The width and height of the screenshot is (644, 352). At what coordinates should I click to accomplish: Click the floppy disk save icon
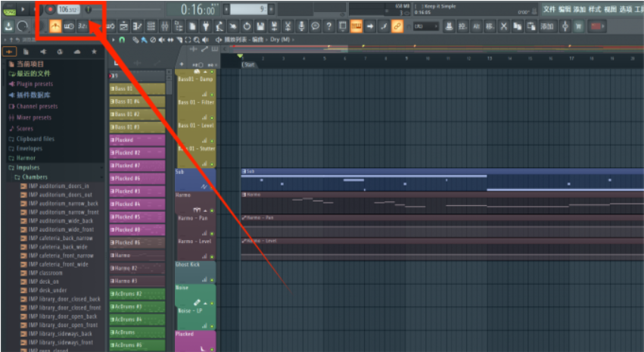[260, 26]
